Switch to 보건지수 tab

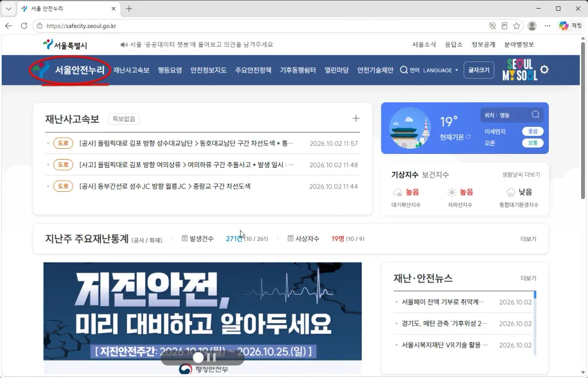point(435,175)
